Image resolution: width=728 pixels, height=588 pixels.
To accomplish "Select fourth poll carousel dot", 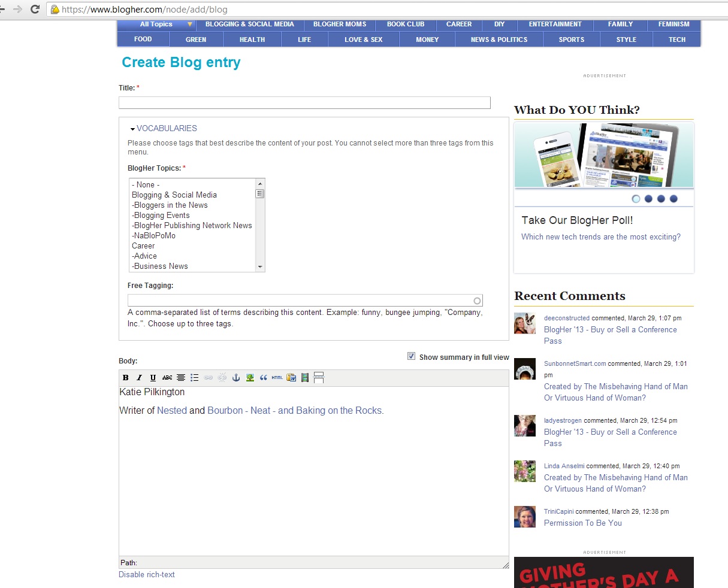I will (673, 199).
